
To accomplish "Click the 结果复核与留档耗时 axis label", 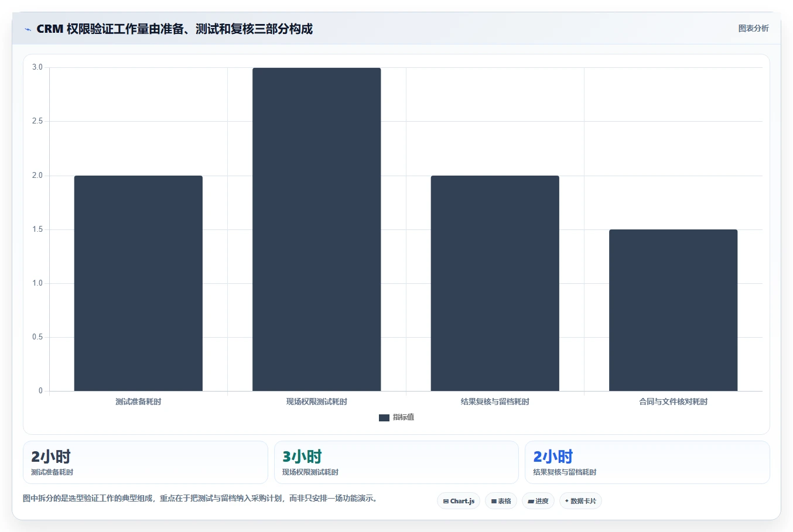I will [495, 401].
